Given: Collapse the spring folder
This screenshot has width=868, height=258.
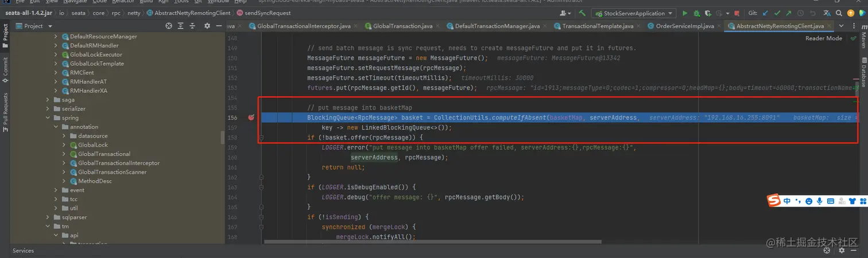Looking at the screenshot, I should [48, 118].
